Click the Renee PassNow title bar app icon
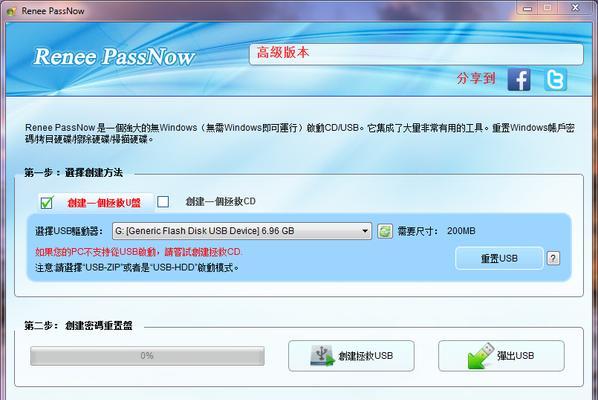598x400 pixels. (x=11, y=11)
